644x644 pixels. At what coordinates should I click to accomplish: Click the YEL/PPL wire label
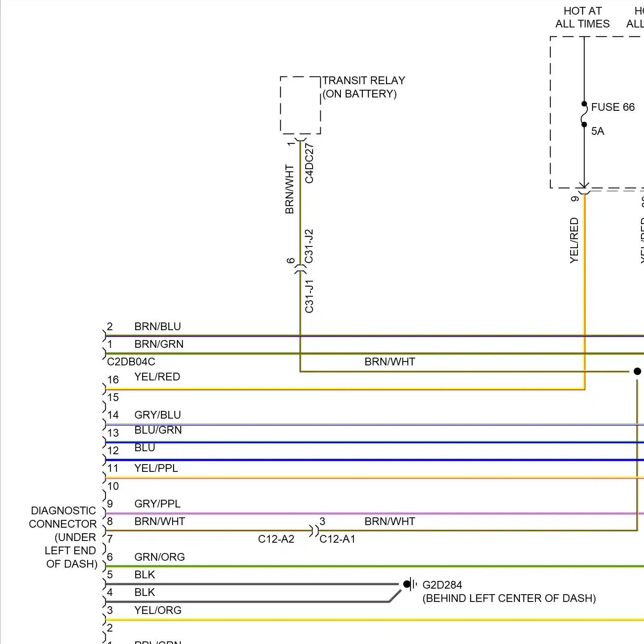click(156, 468)
